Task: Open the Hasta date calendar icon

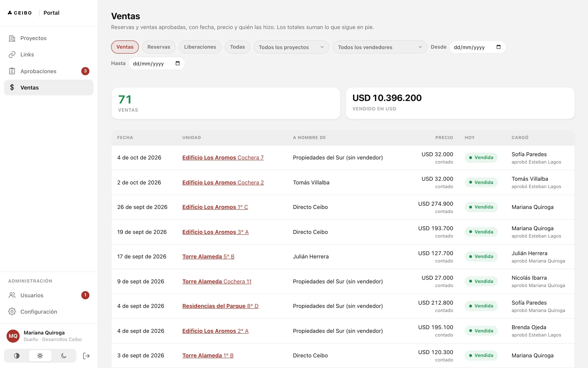Action: pos(178,63)
